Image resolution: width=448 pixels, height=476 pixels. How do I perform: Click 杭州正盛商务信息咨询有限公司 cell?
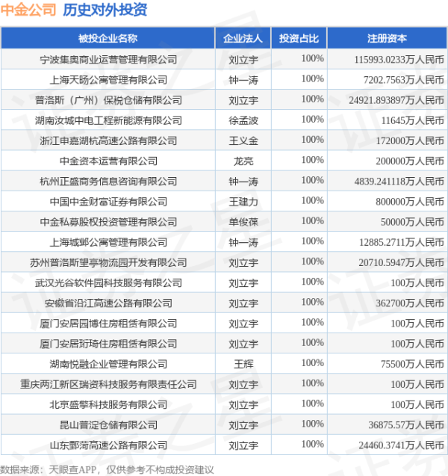coord(108,182)
